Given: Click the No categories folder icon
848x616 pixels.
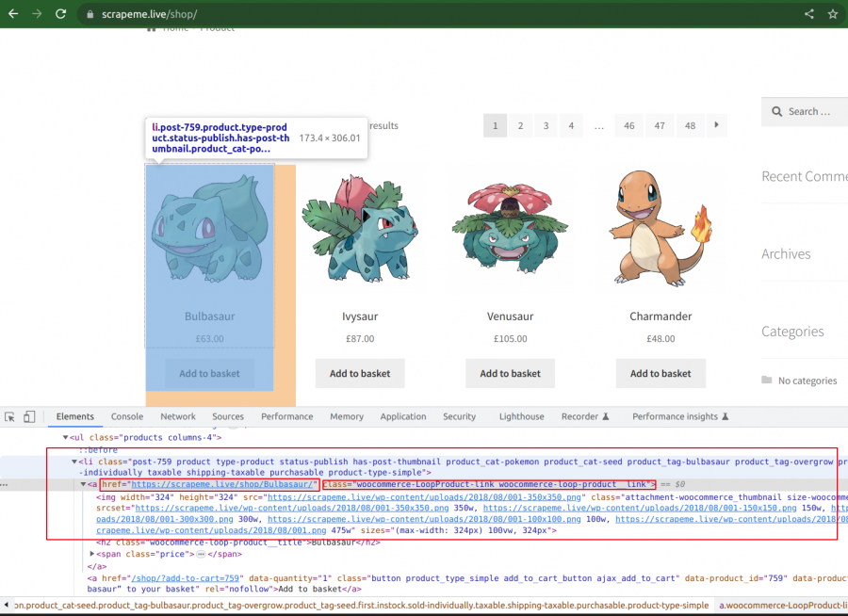Looking at the screenshot, I should coord(769,381).
